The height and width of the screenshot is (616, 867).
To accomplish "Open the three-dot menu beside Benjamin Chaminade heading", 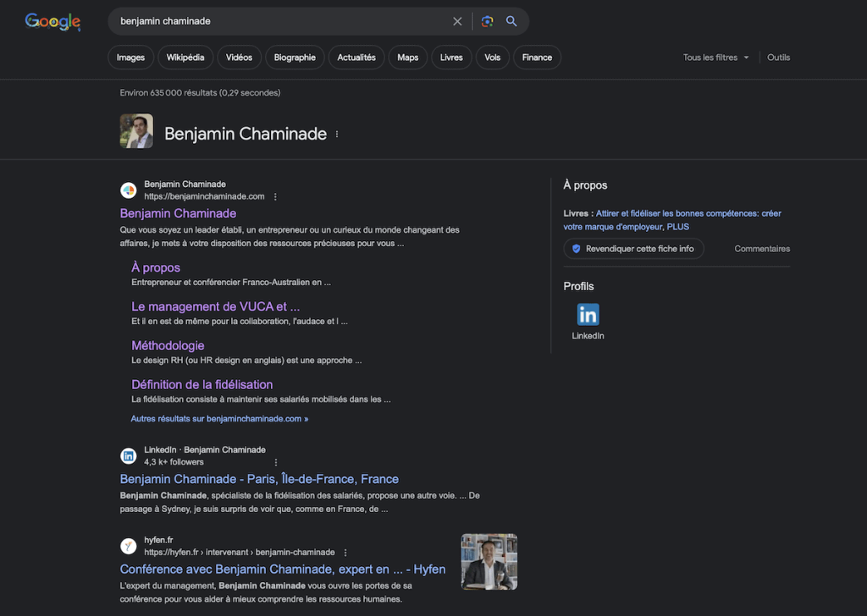I will point(337,135).
